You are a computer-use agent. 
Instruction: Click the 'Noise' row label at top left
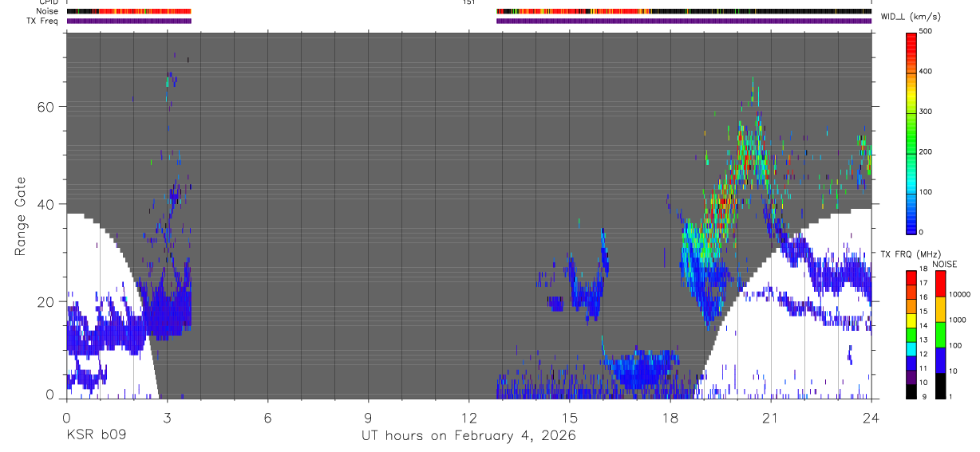pyautogui.click(x=48, y=11)
